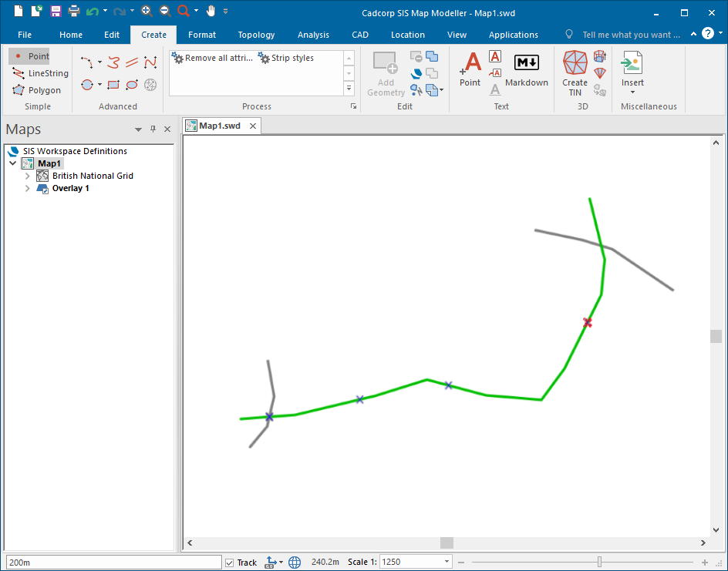Click the Create TIN tool
Image resolution: width=728 pixels, height=571 pixels.
(x=575, y=72)
